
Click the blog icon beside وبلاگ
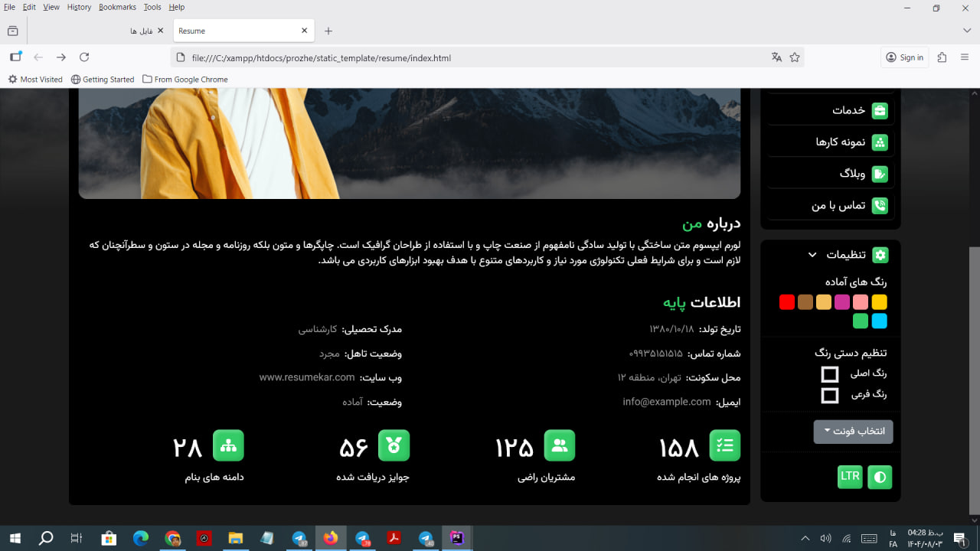pos(880,174)
